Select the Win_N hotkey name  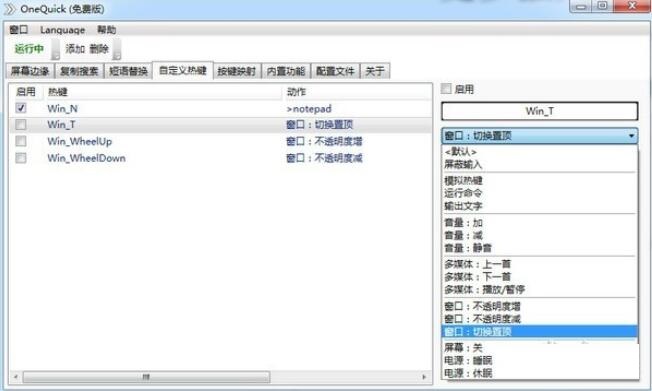coord(62,109)
